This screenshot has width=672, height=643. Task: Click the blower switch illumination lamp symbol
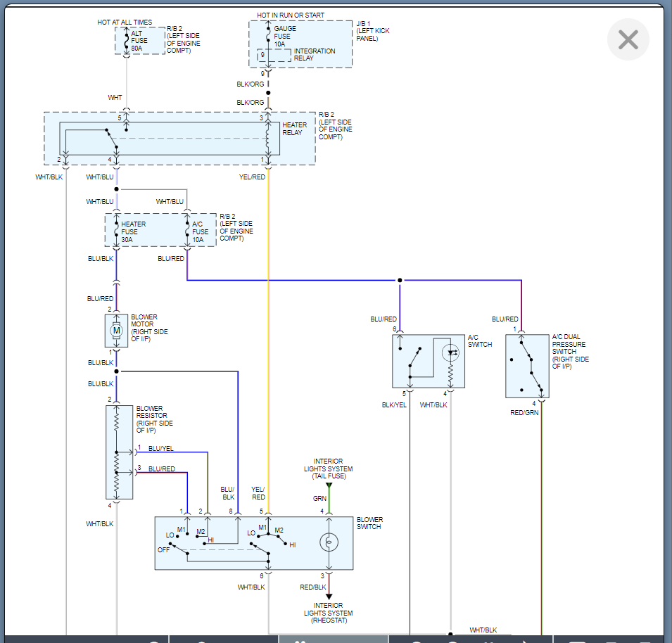[329, 542]
